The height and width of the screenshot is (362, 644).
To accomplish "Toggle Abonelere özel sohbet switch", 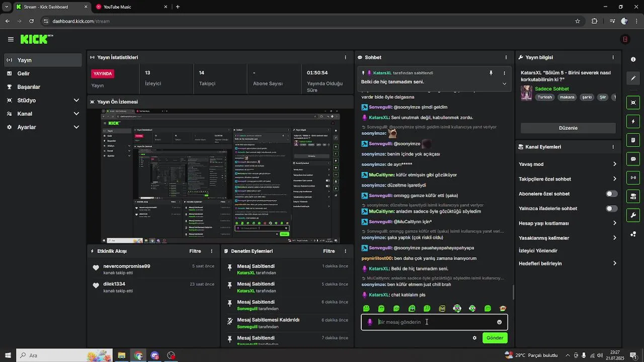I will point(612,194).
